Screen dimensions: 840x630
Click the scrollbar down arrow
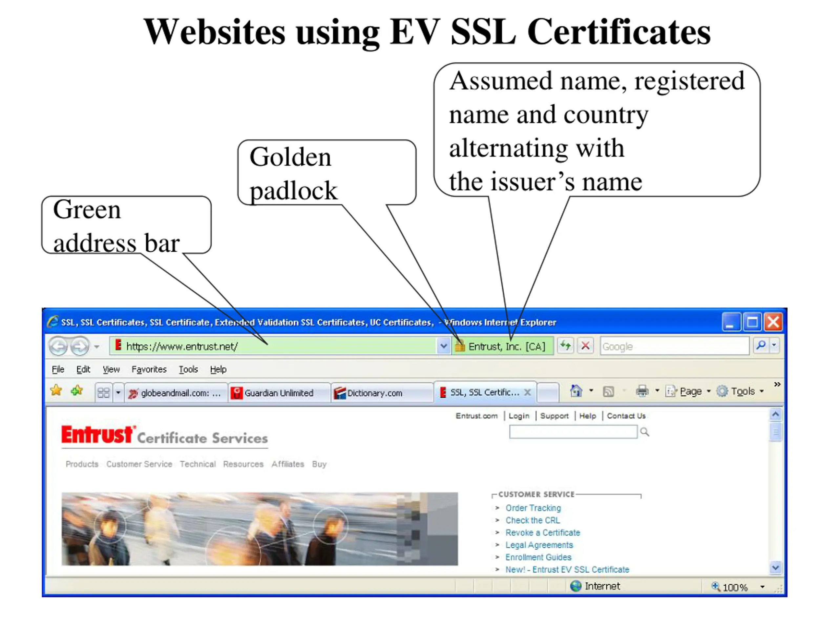tap(775, 568)
